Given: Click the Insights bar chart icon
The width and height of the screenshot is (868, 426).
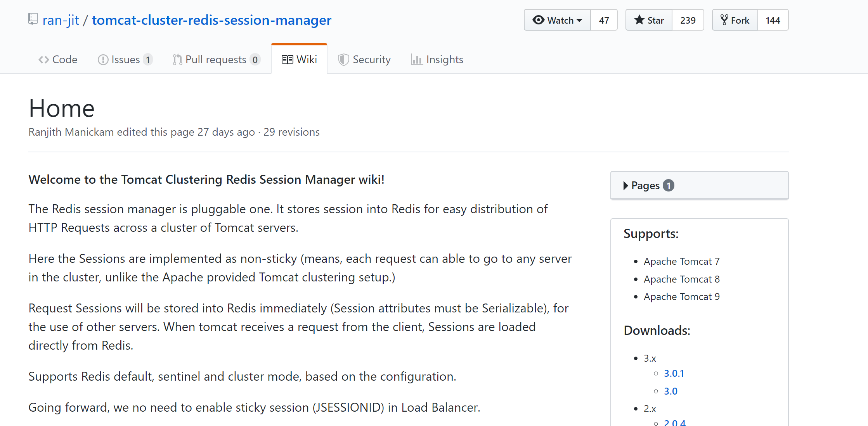Looking at the screenshot, I should [x=416, y=60].
